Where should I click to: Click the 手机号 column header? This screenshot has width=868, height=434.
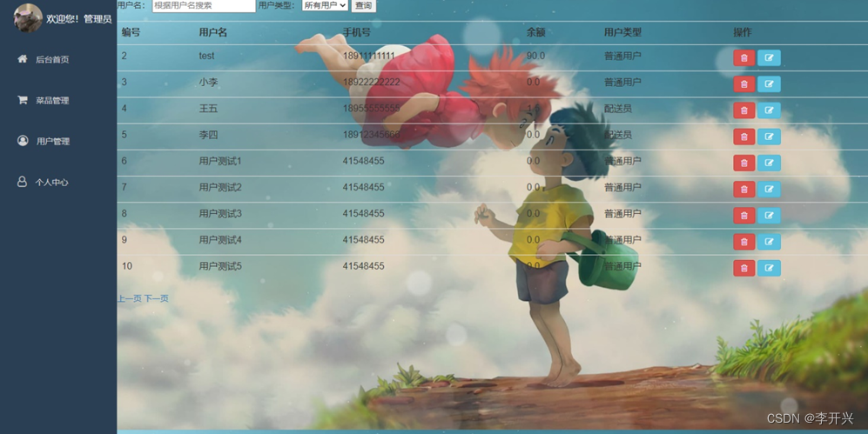click(x=356, y=32)
